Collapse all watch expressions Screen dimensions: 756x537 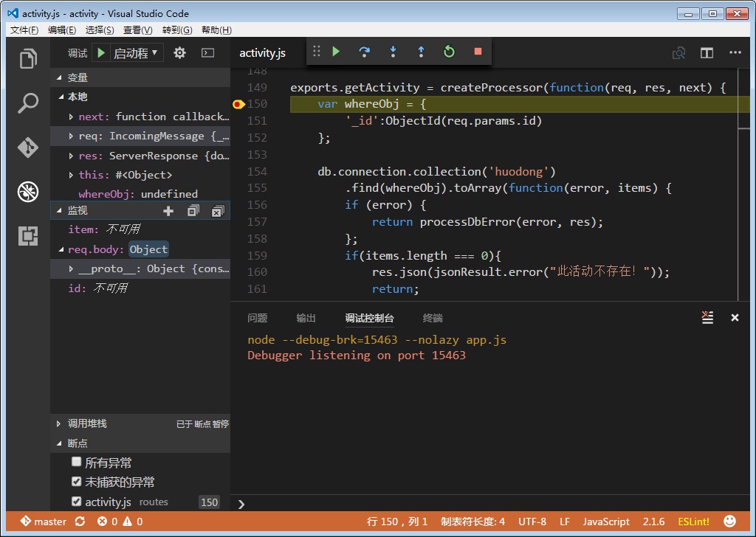(x=193, y=211)
